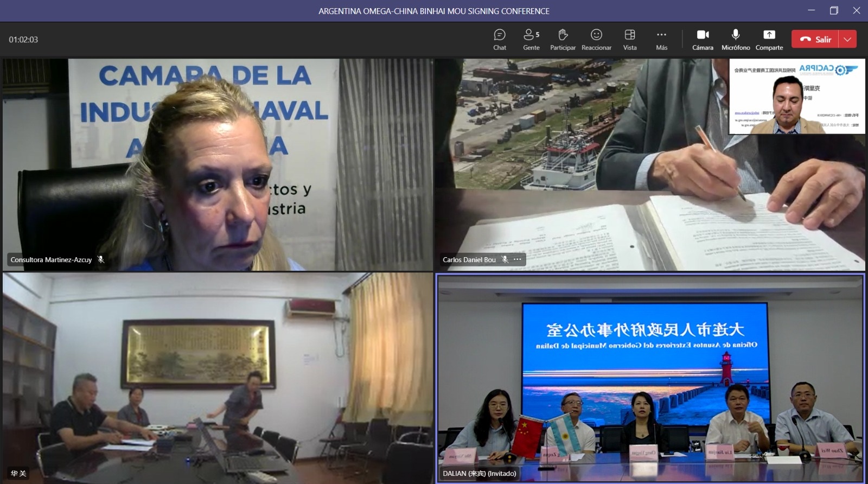
Task: Select the DALIAN (来宾) (Invitado) label
Action: (480, 474)
